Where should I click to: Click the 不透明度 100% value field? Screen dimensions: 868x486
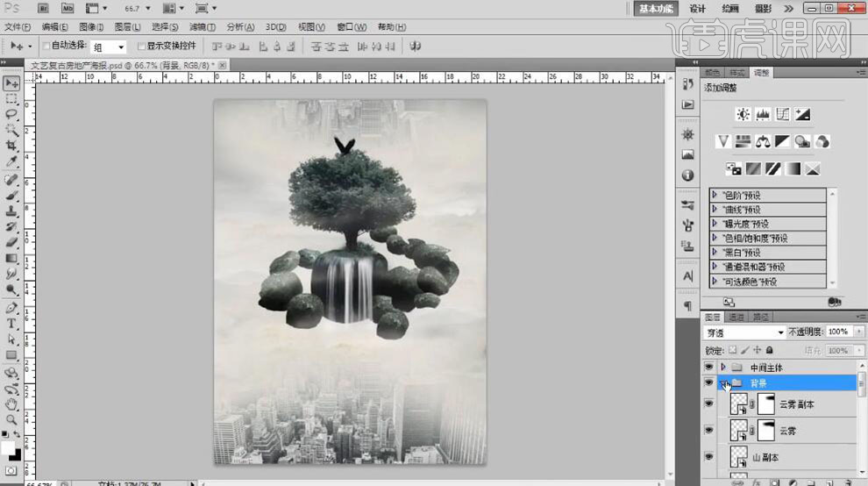839,332
